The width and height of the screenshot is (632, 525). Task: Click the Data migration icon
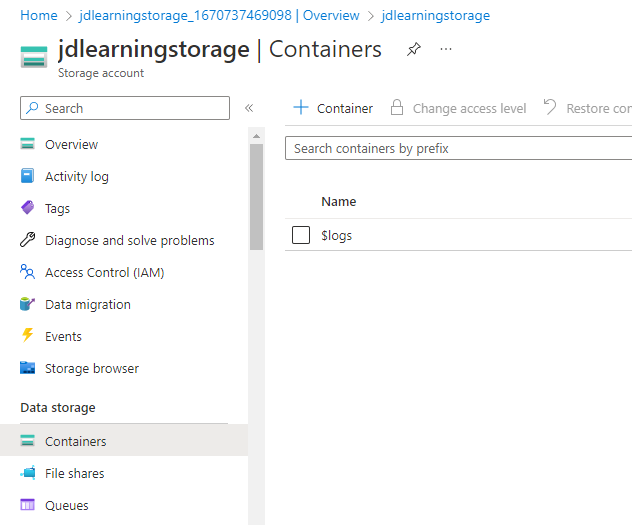tap(28, 305)
